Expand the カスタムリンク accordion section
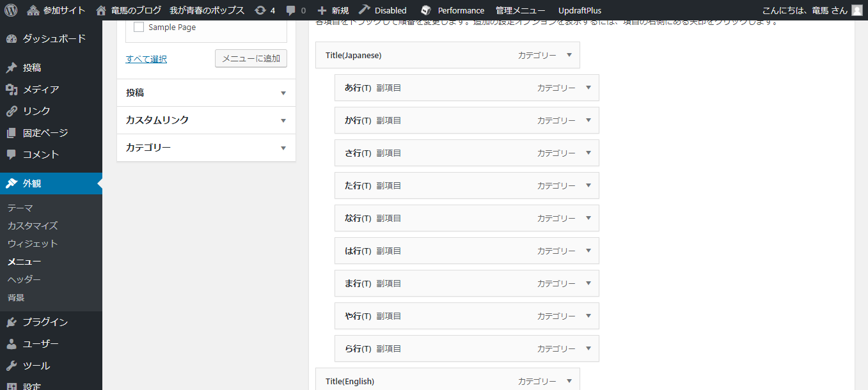Viewport: 868px width, 390px height. pos(206,120)
